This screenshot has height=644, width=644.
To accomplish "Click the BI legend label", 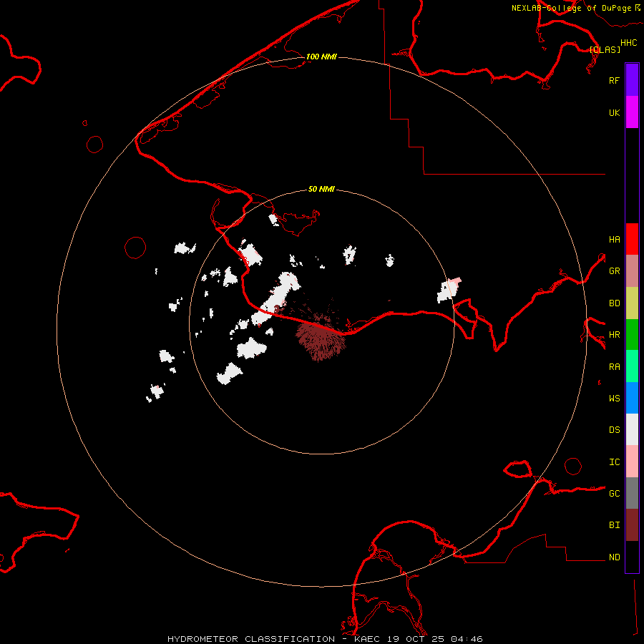I will click(614, 525).
